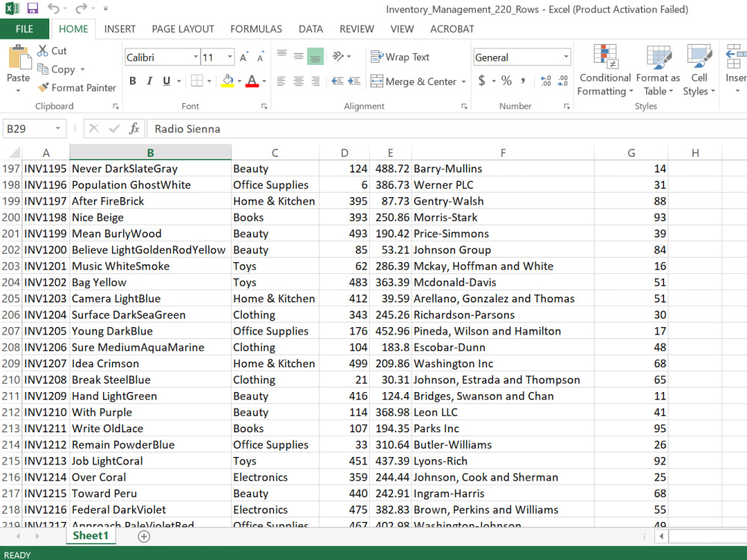The width and height of the screenshot is (747, 560).
Task: Toggle bold formatting
Action: pos(133,81)
